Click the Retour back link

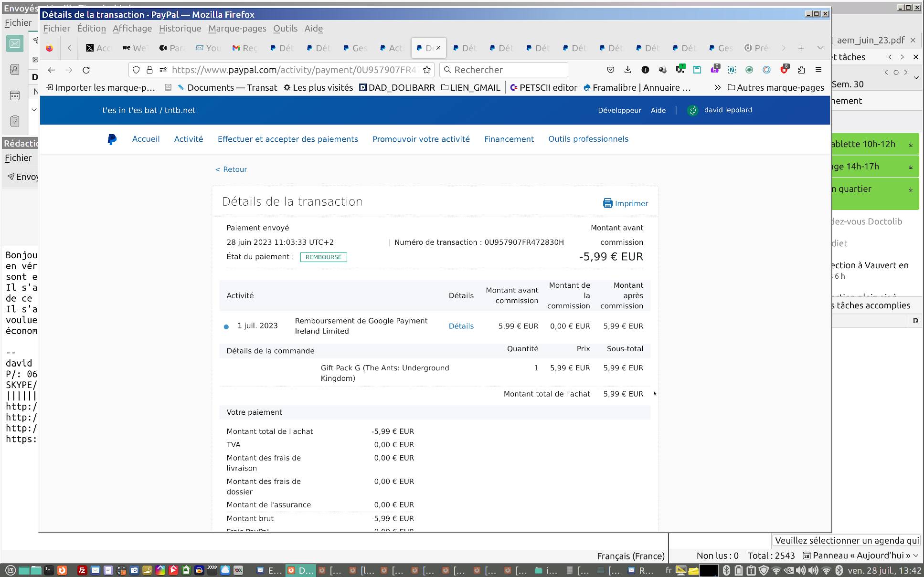point(231,169)
